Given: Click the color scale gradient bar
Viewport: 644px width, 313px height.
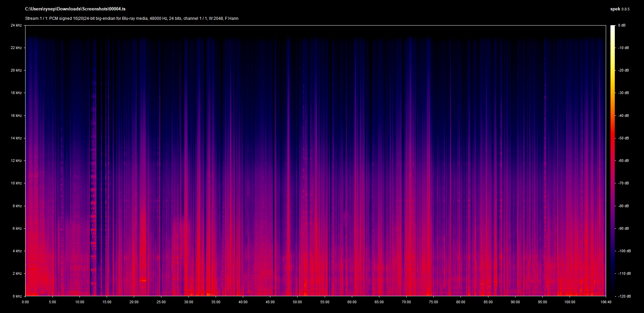Looking at the screenshot, I should pyautogui.click(x=612, y=161).
